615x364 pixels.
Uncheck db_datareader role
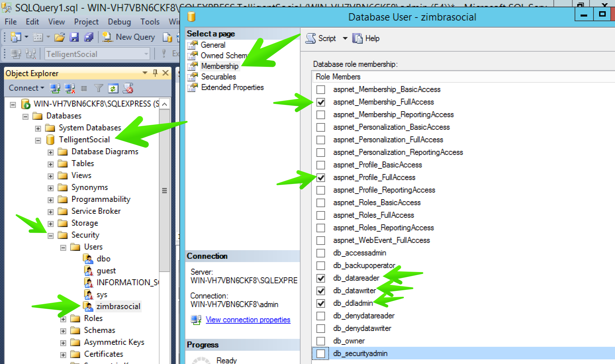point(321,278)
